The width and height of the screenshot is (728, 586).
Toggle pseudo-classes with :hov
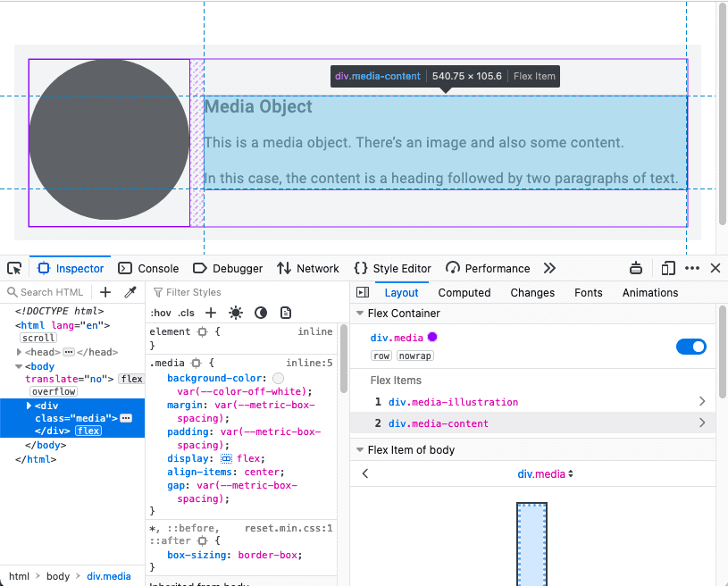click(x=160, y=313)
